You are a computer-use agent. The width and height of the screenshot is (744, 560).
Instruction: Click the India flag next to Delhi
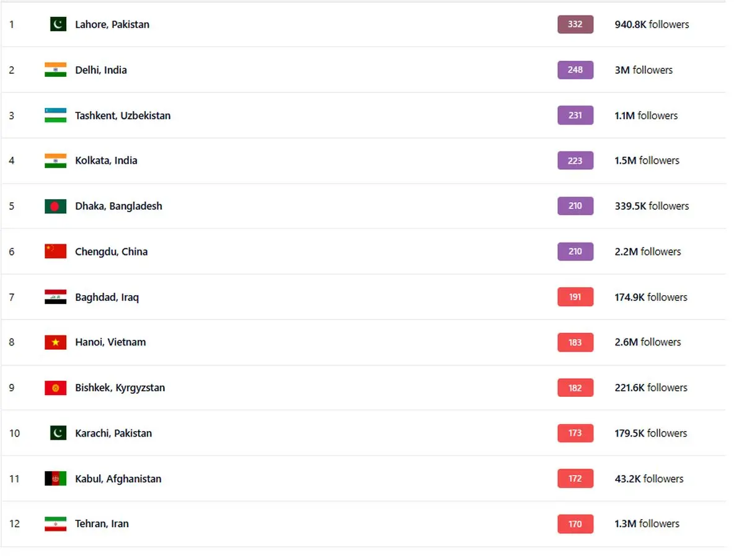pyautogui.click(x=55, y=69)
